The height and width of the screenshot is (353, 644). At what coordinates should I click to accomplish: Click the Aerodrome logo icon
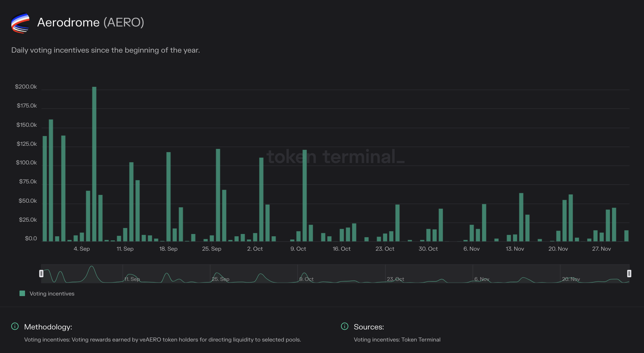20,23
